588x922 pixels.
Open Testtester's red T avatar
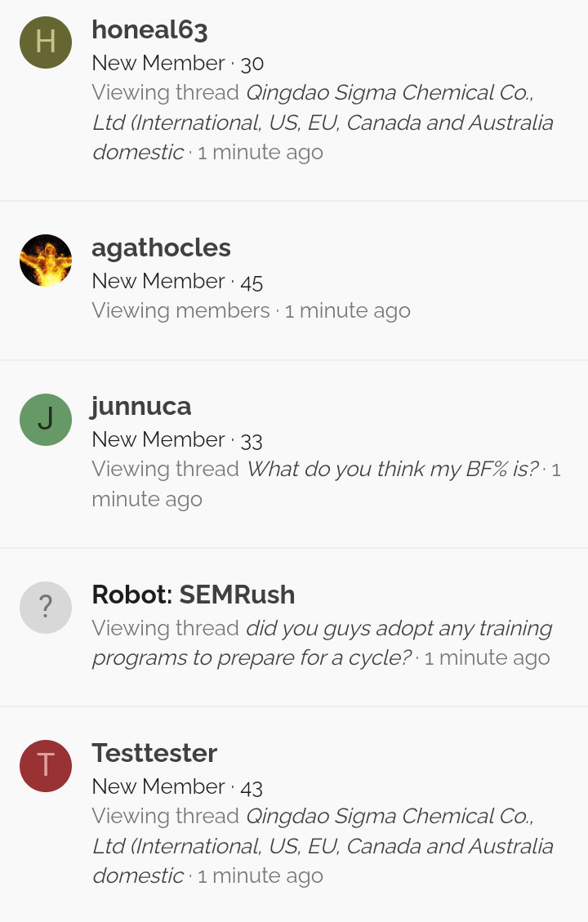tap(46, 765)
